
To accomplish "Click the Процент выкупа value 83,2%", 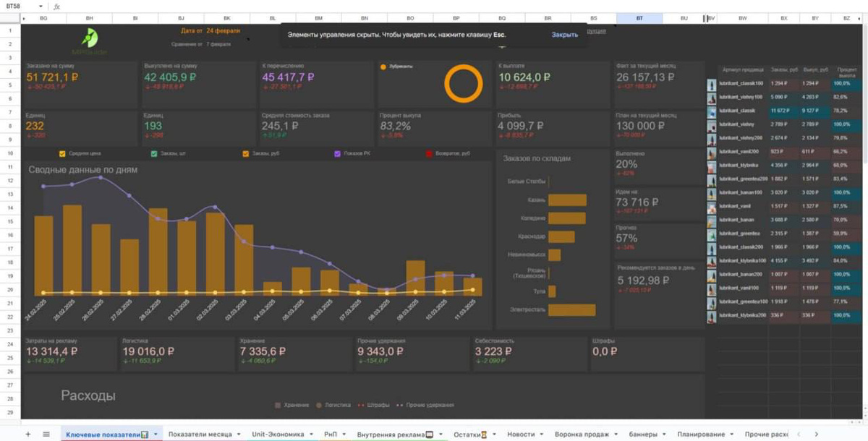I will (x=396, y=126).
